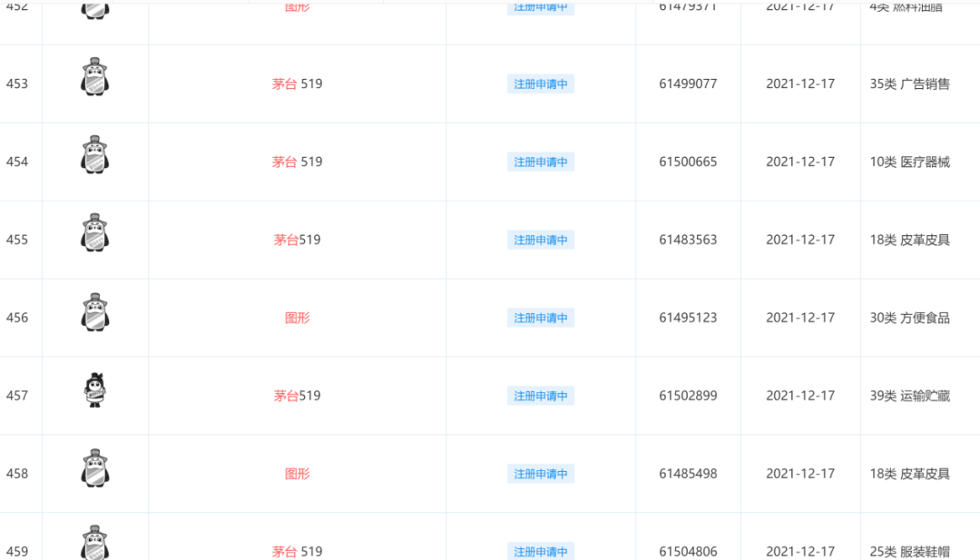Click 注册申请中 status tag in row 453
This screenshot has height=560, width=980.
[x=541, y=84]
